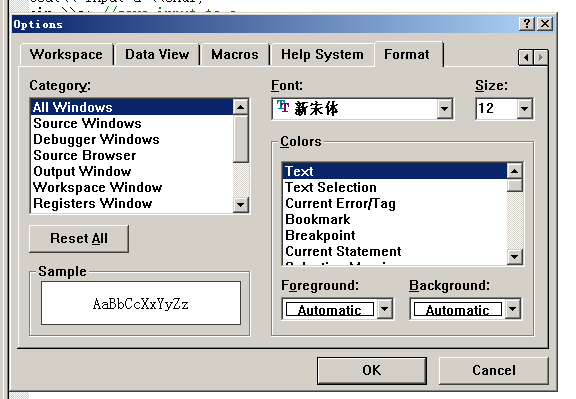Choose Debugger Windows category
The image size is (576, 399).
[x=132, y=139]
